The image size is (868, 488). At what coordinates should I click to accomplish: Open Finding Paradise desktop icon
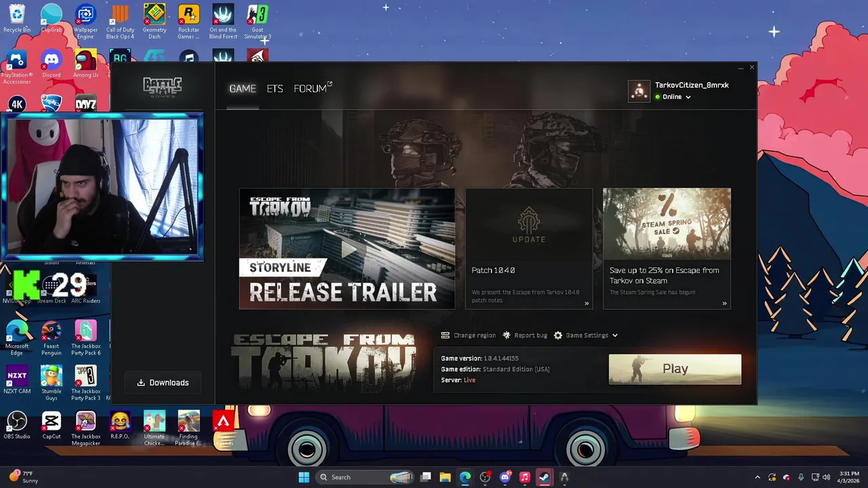[189, 428]
